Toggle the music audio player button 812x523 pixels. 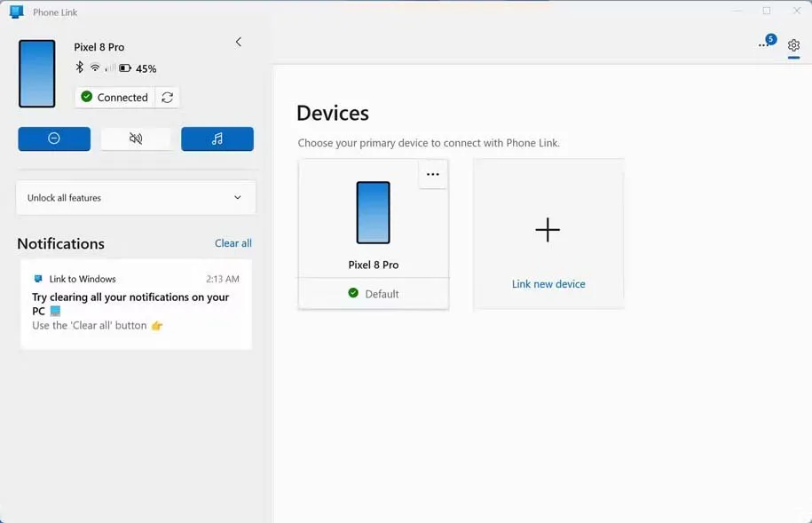[x=217, y=139]
